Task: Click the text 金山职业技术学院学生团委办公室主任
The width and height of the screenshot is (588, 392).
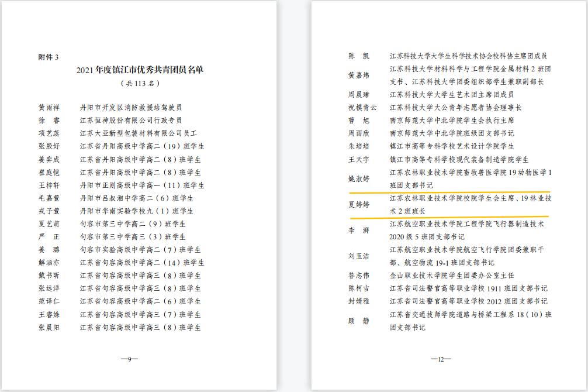Action: pos(452,275)
